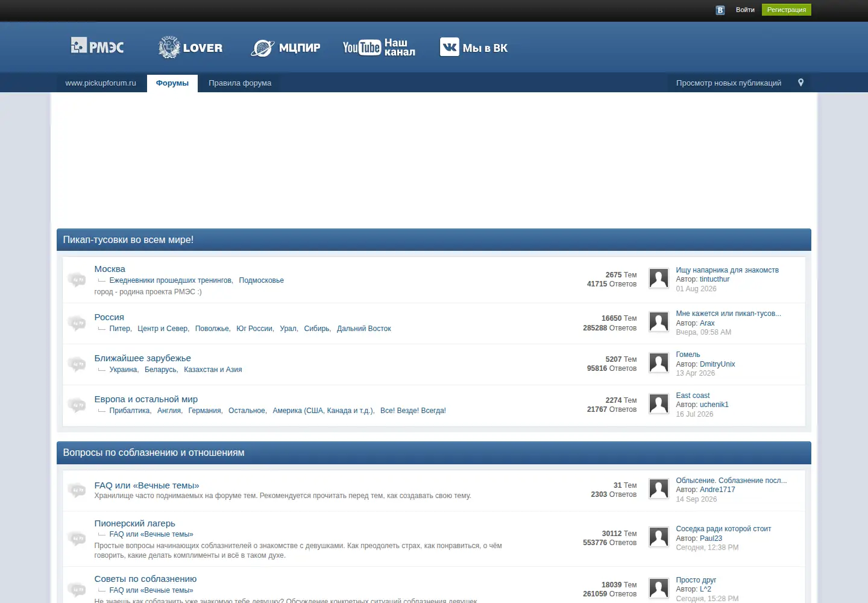Open the РМЭС logo link
Viewport: 868px width, 603px height.
[97, 46]
